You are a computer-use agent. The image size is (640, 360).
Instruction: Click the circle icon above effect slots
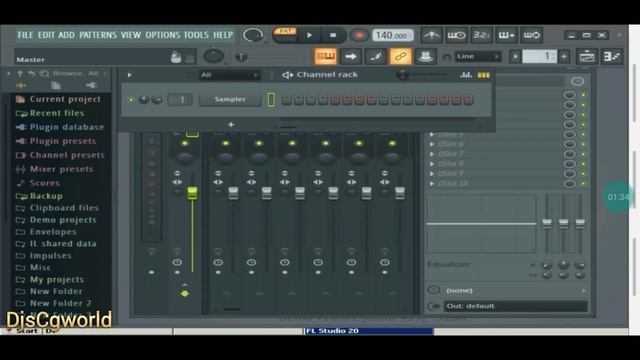(577, 81)
